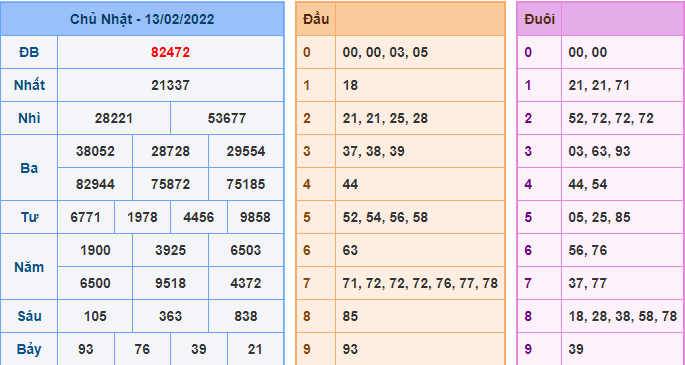This screenshot has height=365, width=685.
Task: Click the 'Năm' row label
Action: pos(29,267)
